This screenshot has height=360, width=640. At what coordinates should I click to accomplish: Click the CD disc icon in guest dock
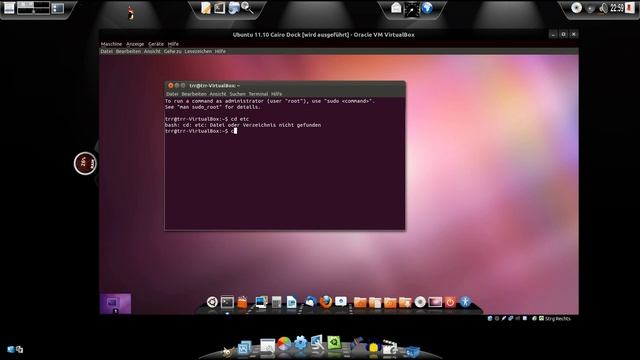point(420,302)
